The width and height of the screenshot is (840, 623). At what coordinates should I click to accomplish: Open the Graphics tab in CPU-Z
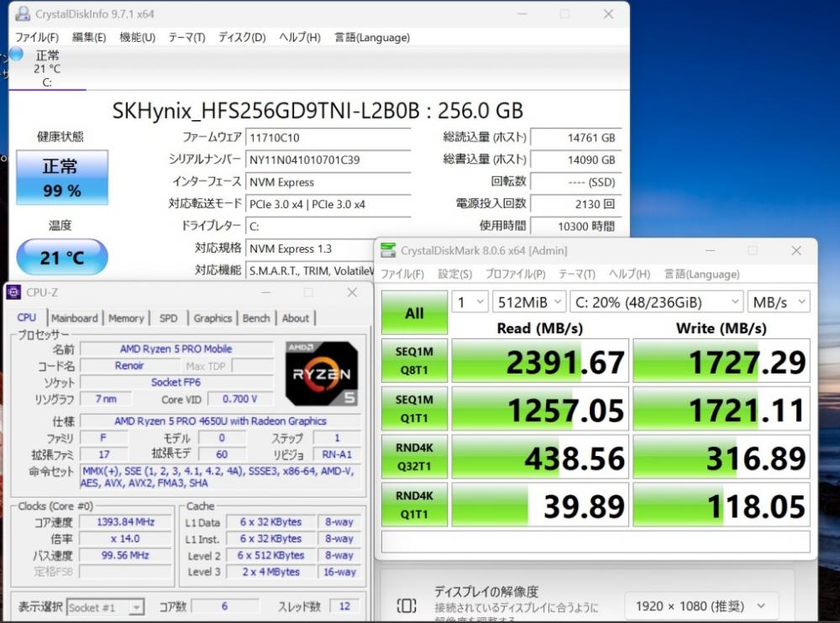pos(213,318)
